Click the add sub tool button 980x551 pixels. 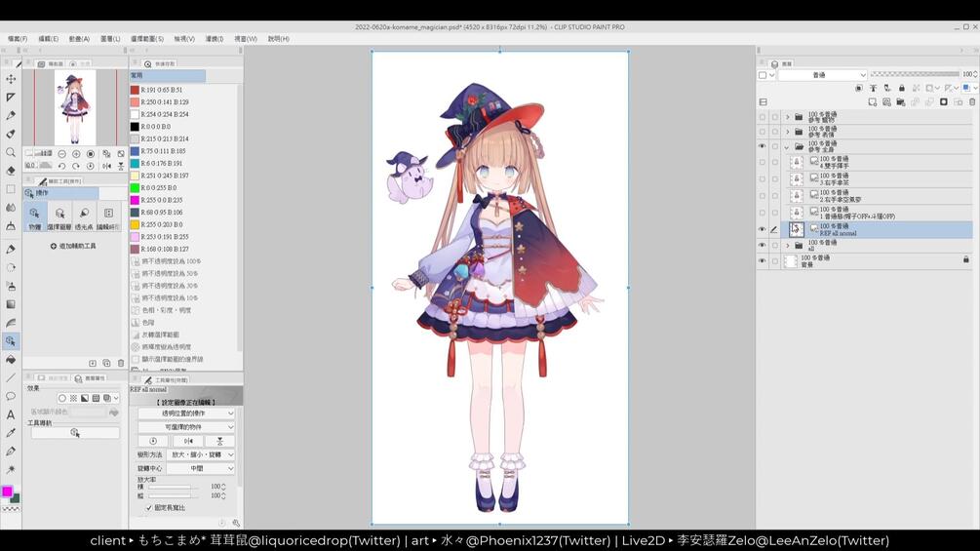pyautogui.click(x=73, y=246)
